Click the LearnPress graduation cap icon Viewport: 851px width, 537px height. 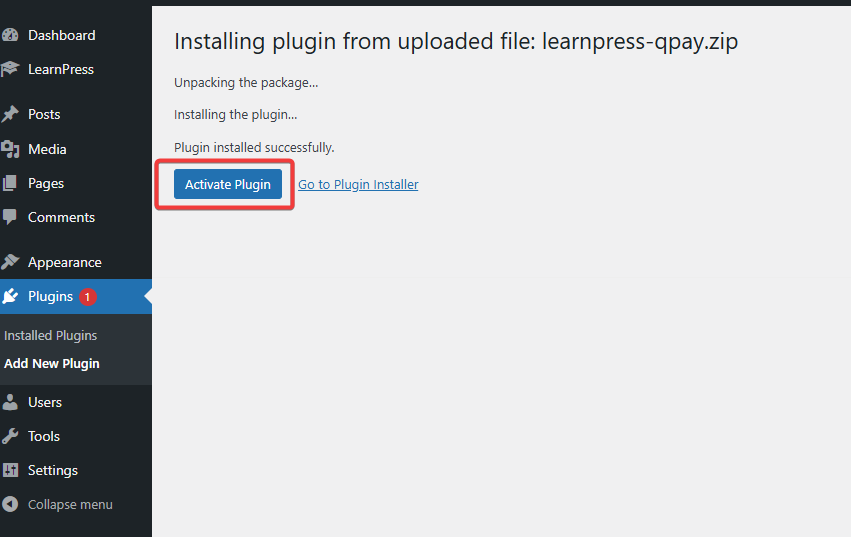[10, 69]
